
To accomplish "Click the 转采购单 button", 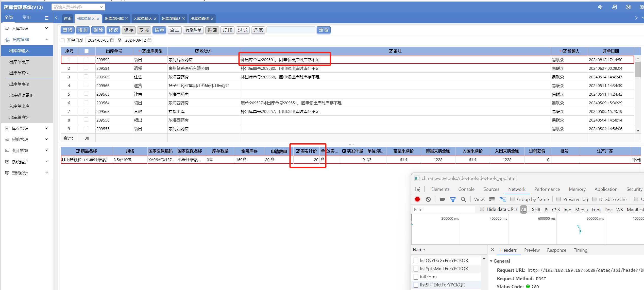I will pyautogui.click(x=193, y=30).
